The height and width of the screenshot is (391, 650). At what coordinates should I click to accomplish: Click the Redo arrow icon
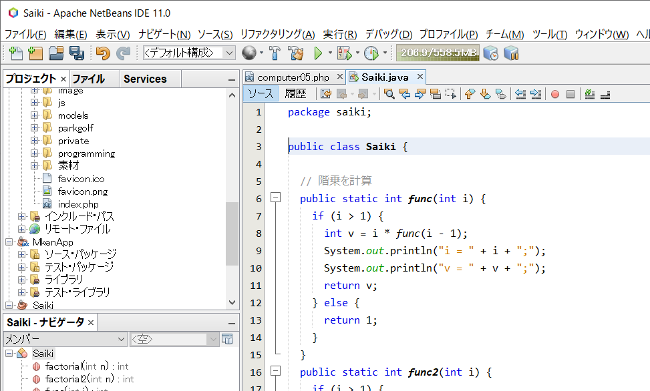123,53
